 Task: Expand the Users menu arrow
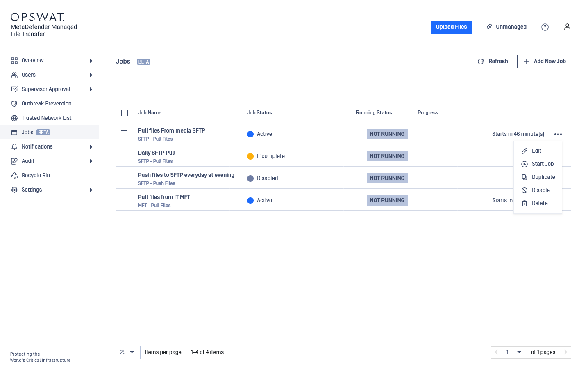pyautogui.click(x=91, y=75)
